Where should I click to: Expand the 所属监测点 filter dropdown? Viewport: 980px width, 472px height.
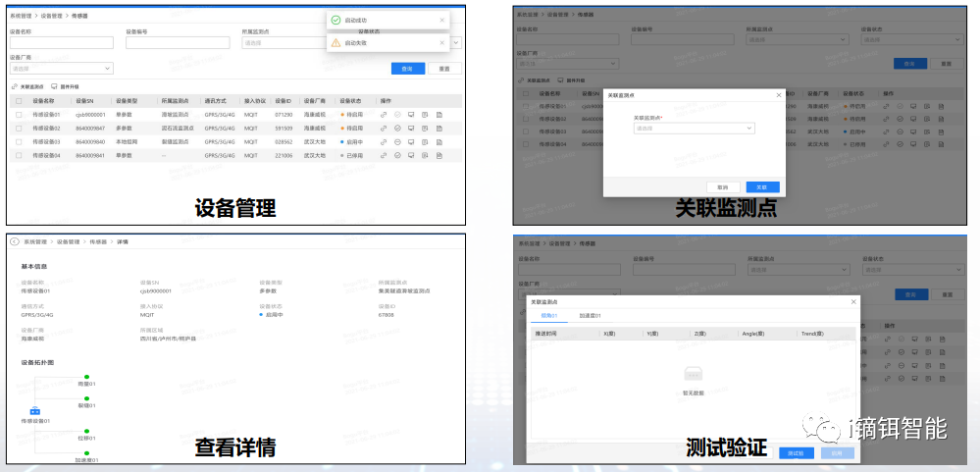click(x=284, y=43)
